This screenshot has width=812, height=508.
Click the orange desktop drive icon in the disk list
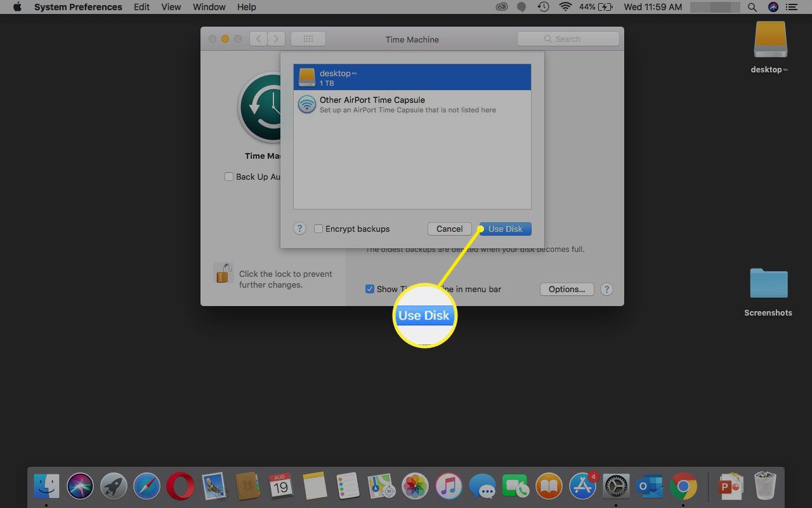[x=307, y=77]
